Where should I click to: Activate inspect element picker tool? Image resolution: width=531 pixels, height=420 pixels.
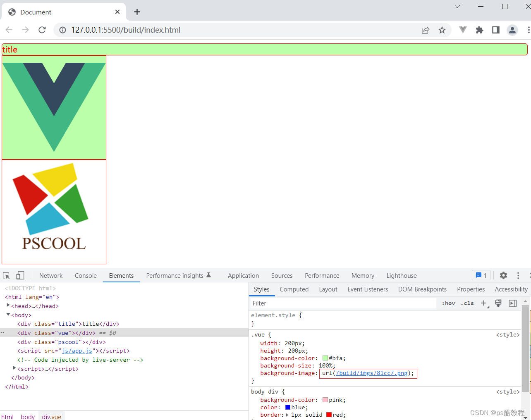(6, 276)
